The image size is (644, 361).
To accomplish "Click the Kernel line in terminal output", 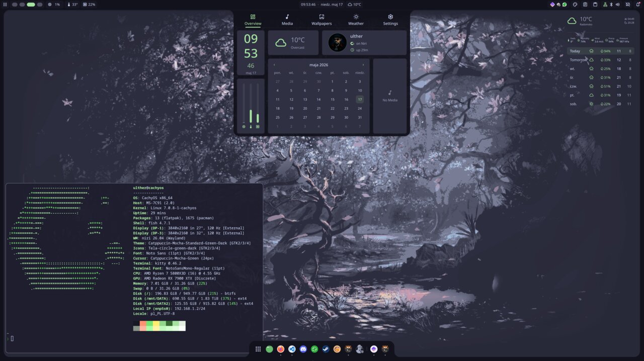I will tap(165, 208).
